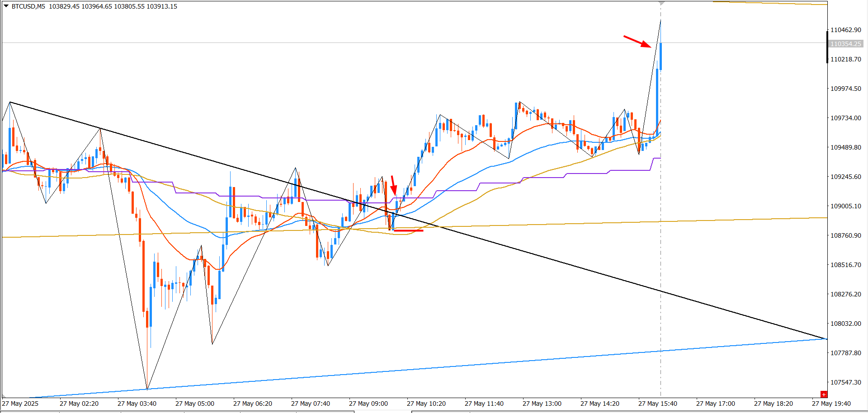This screenshot has width=868, height=413.
Task: Click the triangle arrow beside BTCUSD,M5
Action: (x=6, y=6)
